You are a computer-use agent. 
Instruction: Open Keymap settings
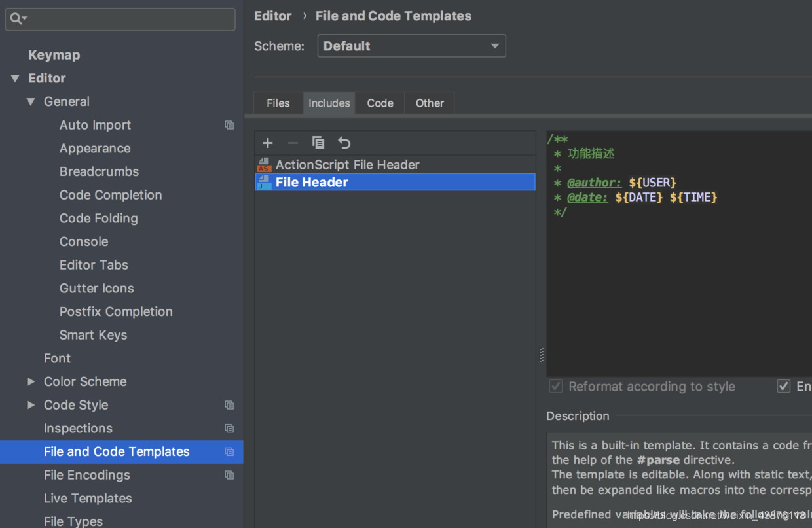pyautogui.click(x=54, y=55)
